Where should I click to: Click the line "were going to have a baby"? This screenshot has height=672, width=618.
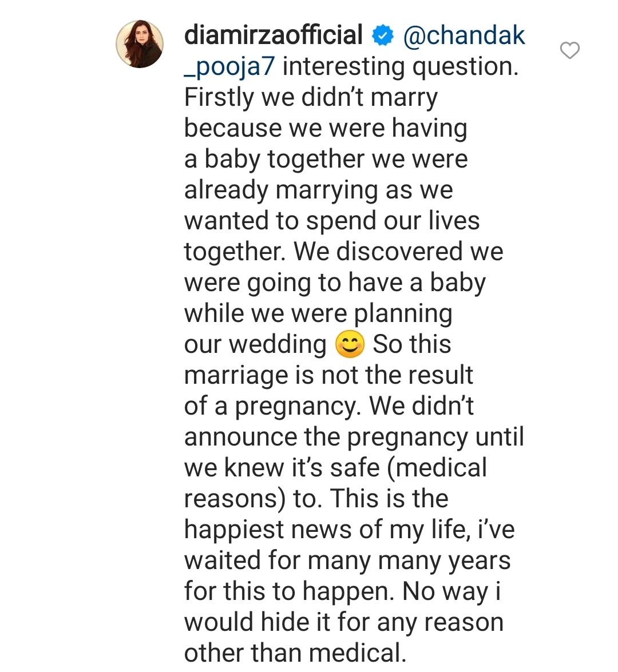pos(335,283)
